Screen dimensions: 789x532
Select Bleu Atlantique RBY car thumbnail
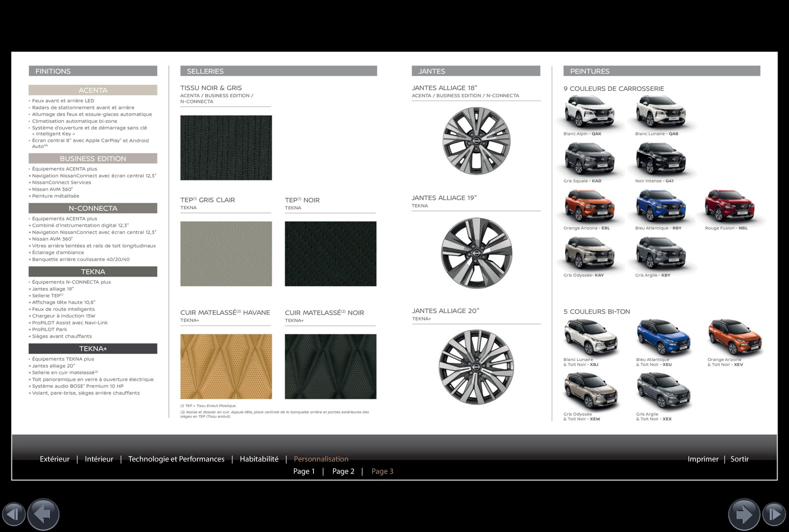tap(661, 207)
